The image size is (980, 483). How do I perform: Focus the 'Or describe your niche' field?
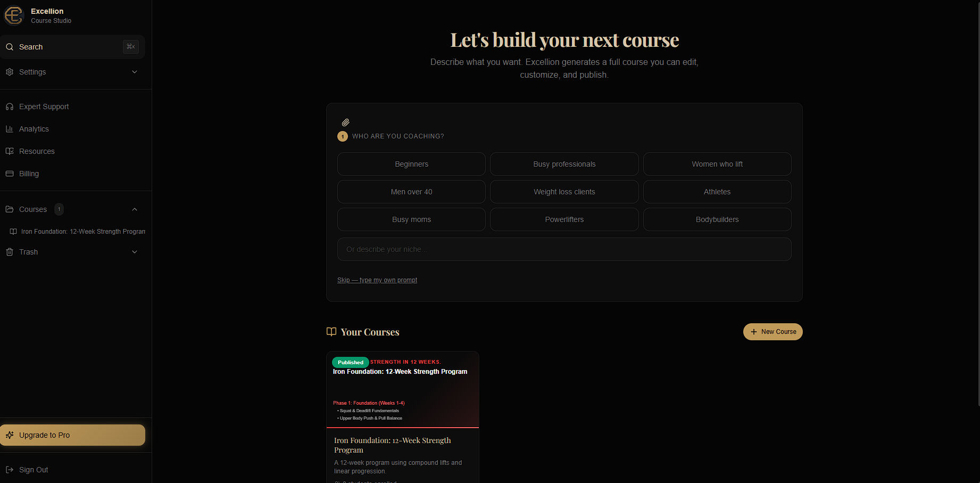pyautogui.click(x=564, y=249)
